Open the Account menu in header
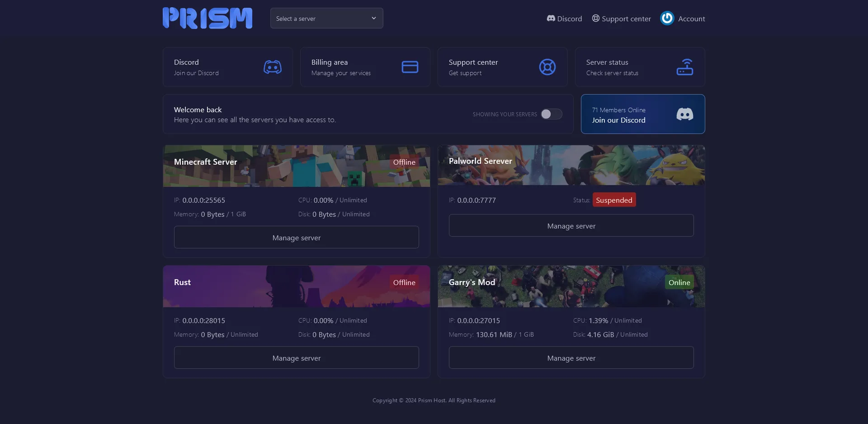 691,19
